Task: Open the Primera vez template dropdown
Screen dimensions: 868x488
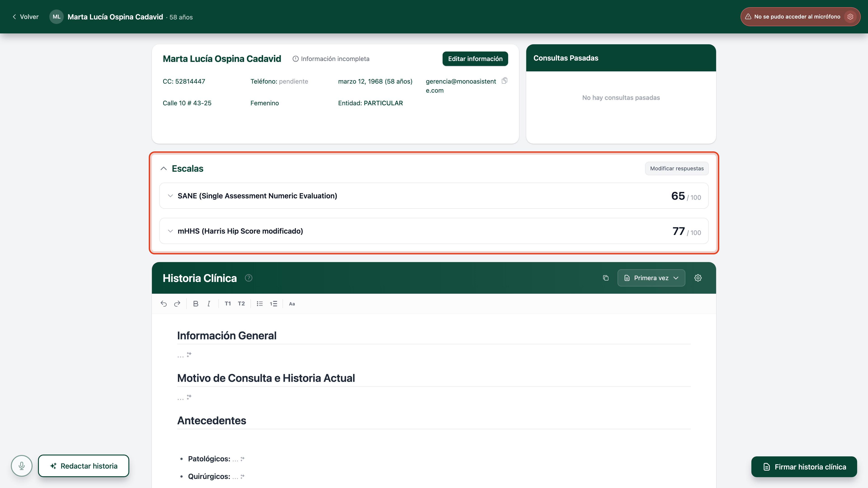Action: coord(651,278)
